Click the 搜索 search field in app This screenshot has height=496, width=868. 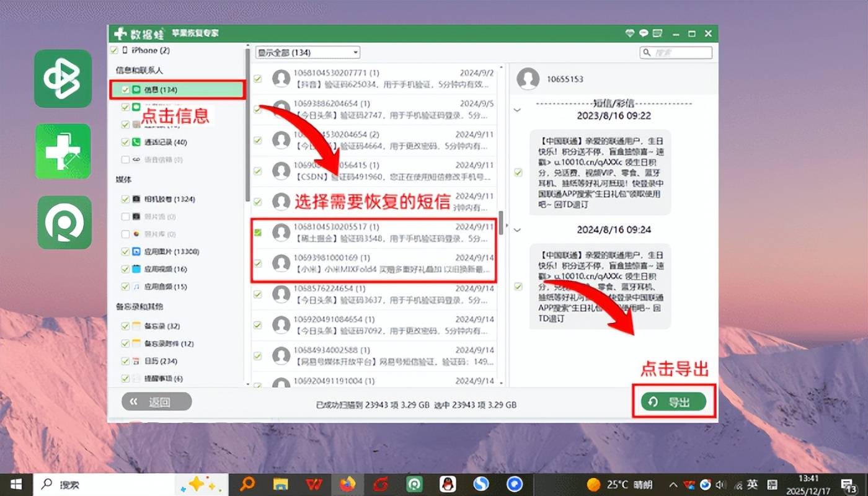[676, 53]
